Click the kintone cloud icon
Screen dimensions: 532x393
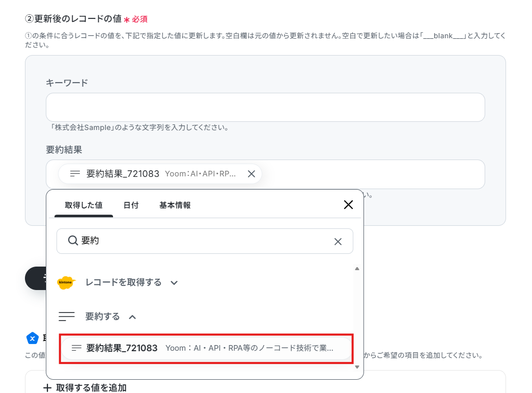click(66, 282)
